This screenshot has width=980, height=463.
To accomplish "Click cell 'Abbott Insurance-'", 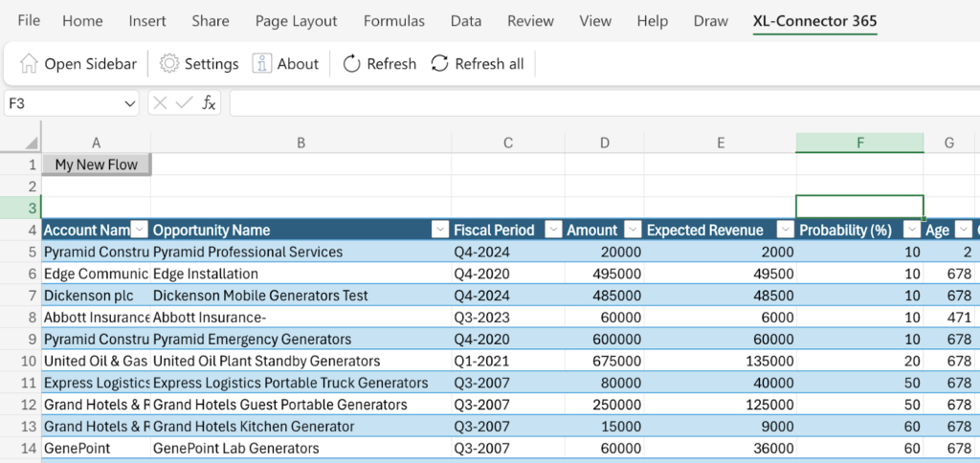I will [x=301, y=318].
